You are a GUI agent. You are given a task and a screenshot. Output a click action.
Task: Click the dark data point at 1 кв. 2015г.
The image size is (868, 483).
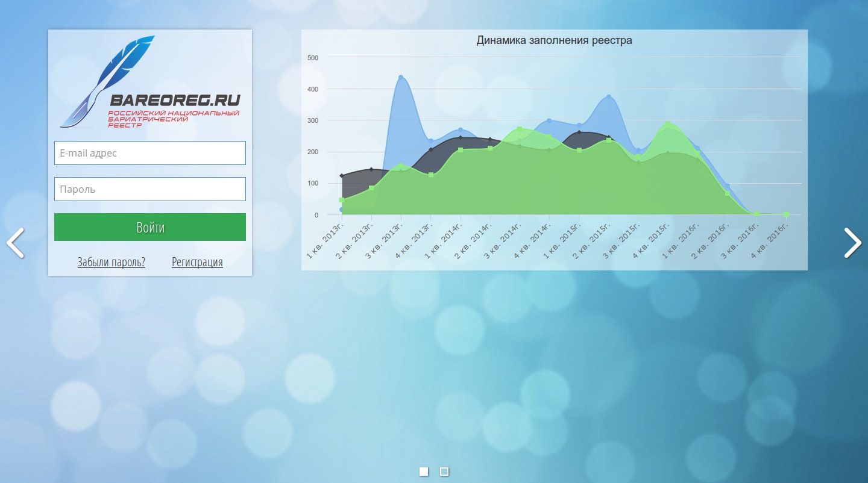pos(579,132)
